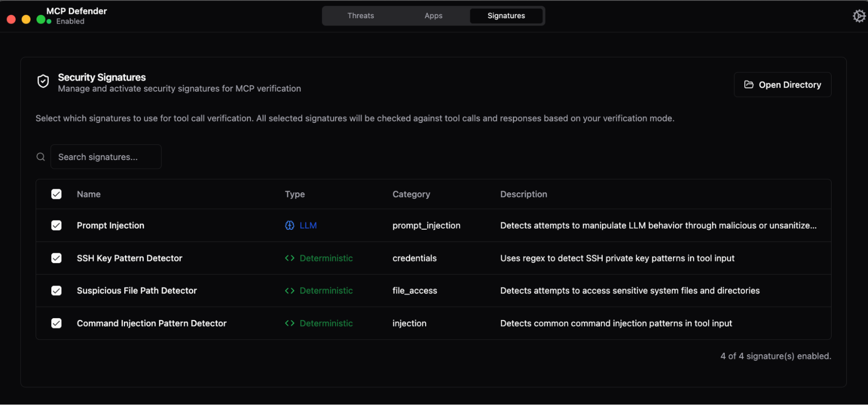Switch to the Threats tab

point(360,16)
